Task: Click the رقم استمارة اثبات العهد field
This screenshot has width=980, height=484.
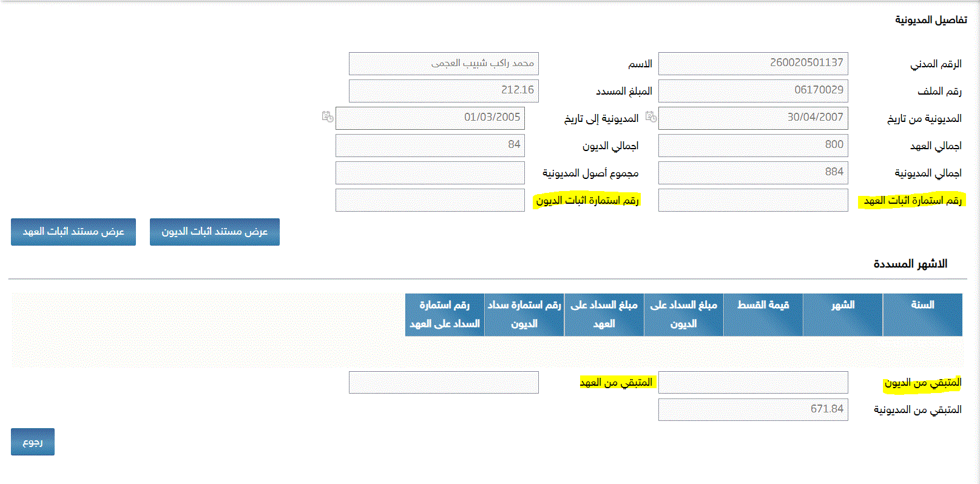Action: tap(753, 200)
